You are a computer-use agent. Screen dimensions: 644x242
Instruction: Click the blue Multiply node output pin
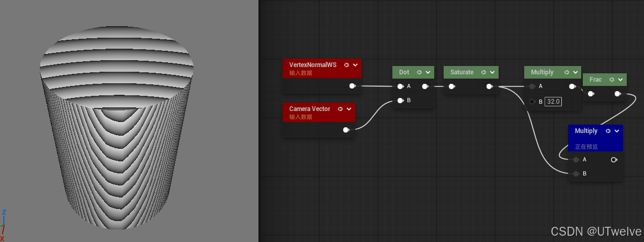(614, 160)
